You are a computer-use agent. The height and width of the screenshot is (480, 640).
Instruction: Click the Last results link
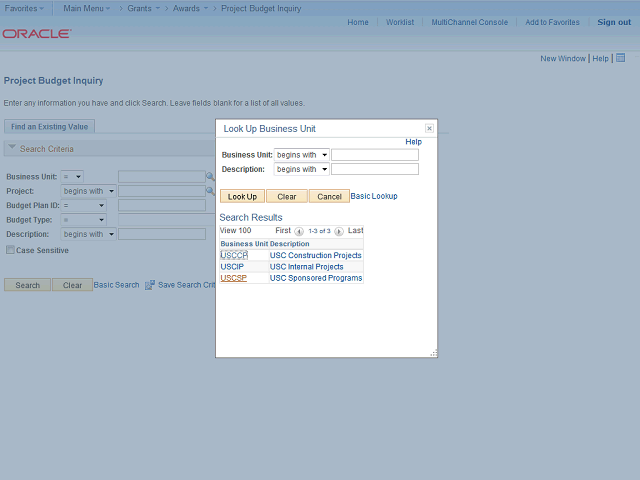(x=356, y=230)
